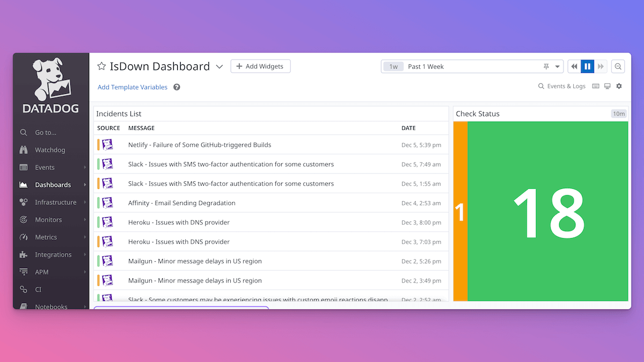Enter TV mode via monitor icon

pyautogui.click(x=608, y=86)
